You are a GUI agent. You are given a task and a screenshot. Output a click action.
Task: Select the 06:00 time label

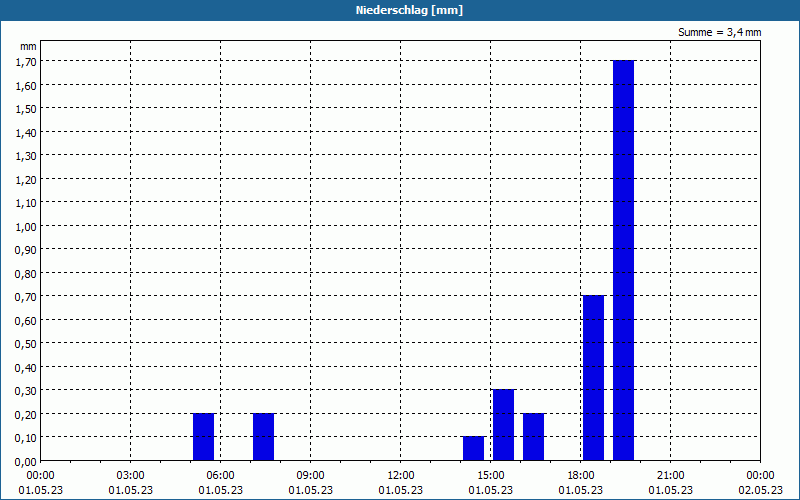[220, 475]
